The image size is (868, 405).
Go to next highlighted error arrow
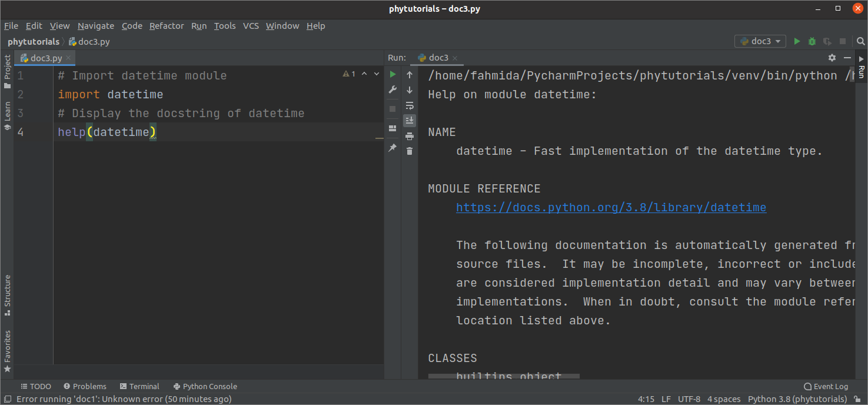click(x=375, y=74)
